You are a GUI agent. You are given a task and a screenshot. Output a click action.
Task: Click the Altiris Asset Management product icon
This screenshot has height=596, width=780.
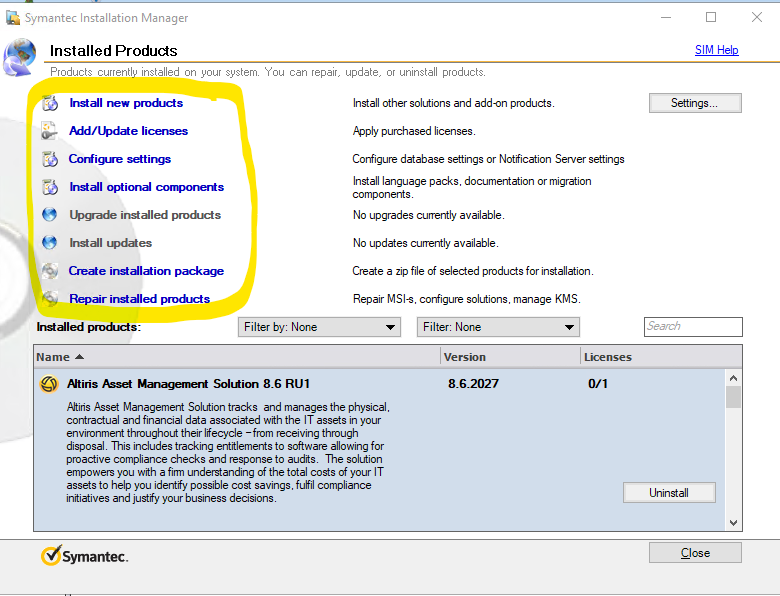[x=49, y=384]
